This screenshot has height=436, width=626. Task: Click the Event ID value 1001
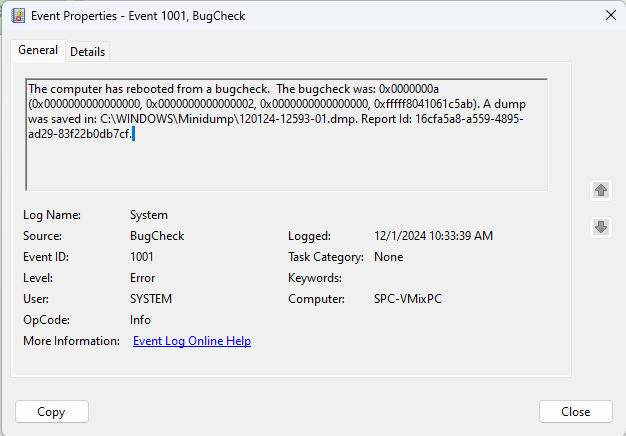pyautogui.click(x=142, y=257)
